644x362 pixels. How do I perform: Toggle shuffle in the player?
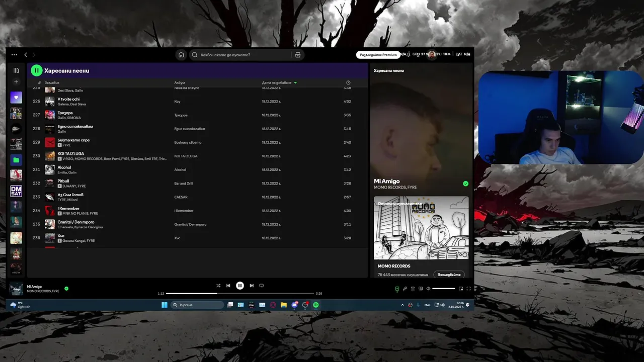coord(218,286)
